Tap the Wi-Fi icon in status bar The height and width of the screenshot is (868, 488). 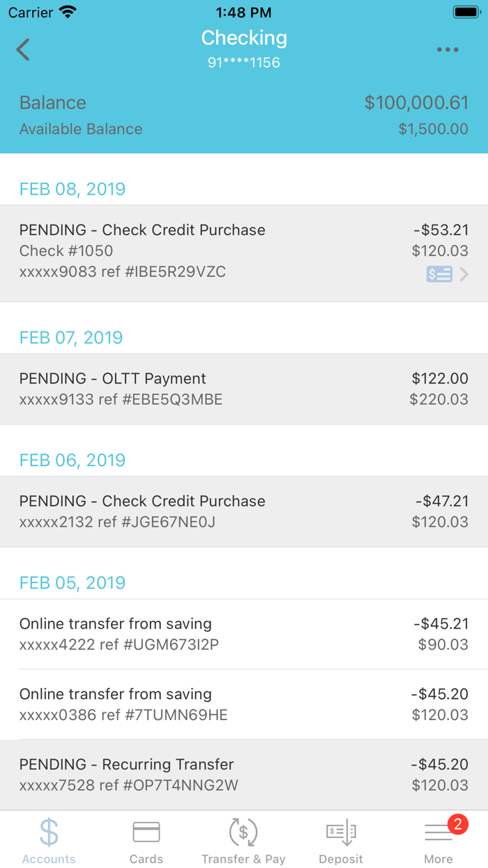click(x=67, y=11)
